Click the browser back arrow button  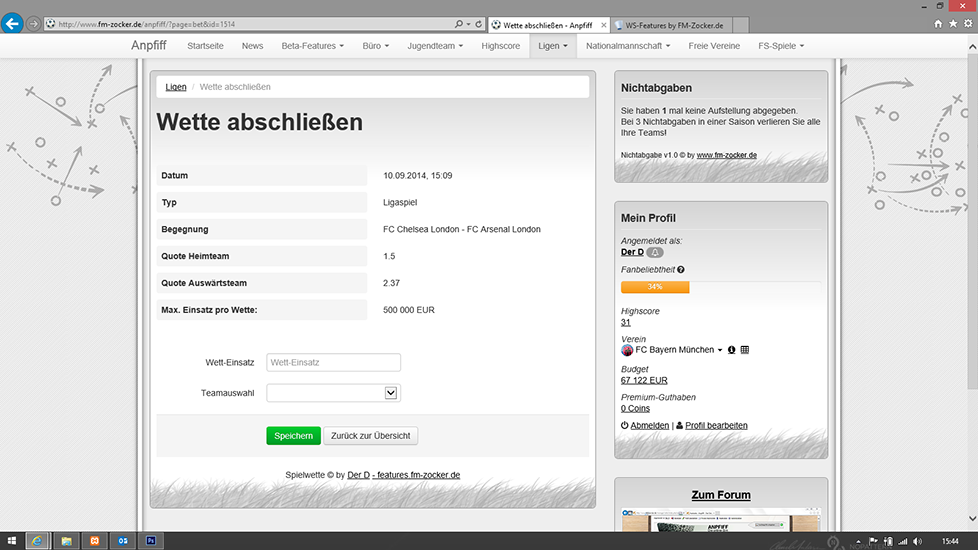pyautogui.click(x=13, y=23)
